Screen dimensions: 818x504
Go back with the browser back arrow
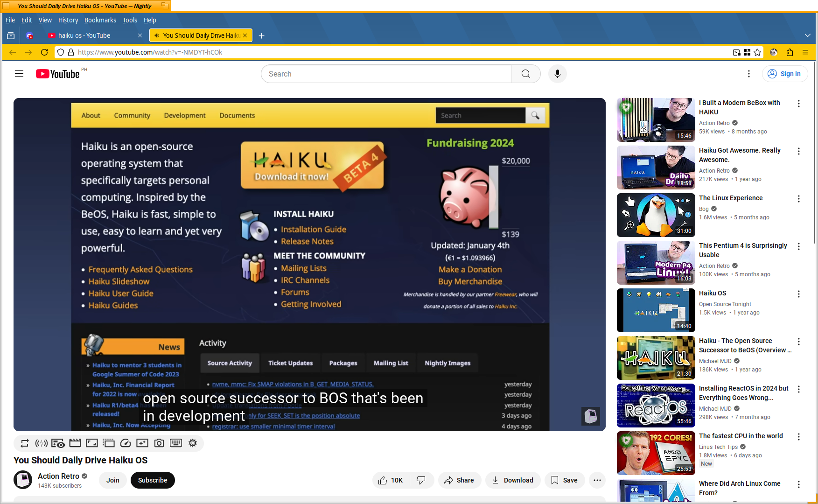pyautogui.click(x=13, y=52)
